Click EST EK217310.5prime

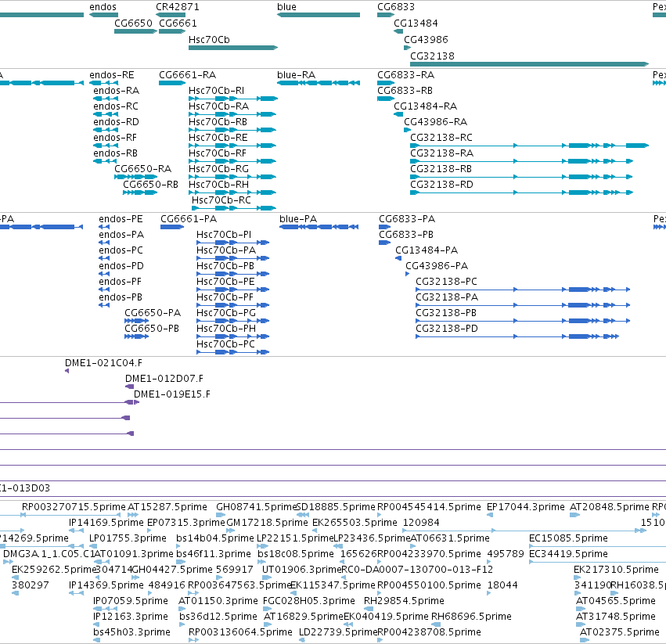point(616,570)
